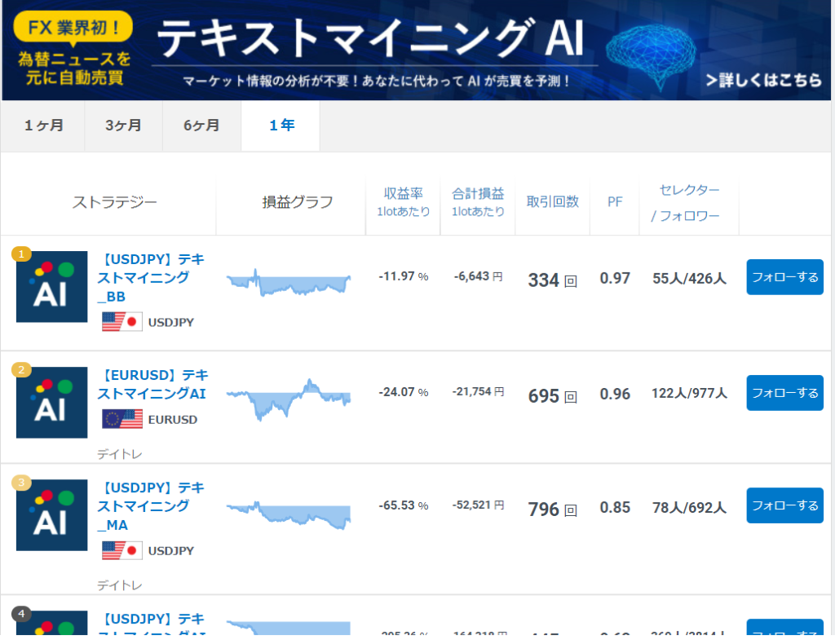The height and width of the screenshot is (644, 835).
Task: Click the rank 2 badge
Action: coord(21,369)
